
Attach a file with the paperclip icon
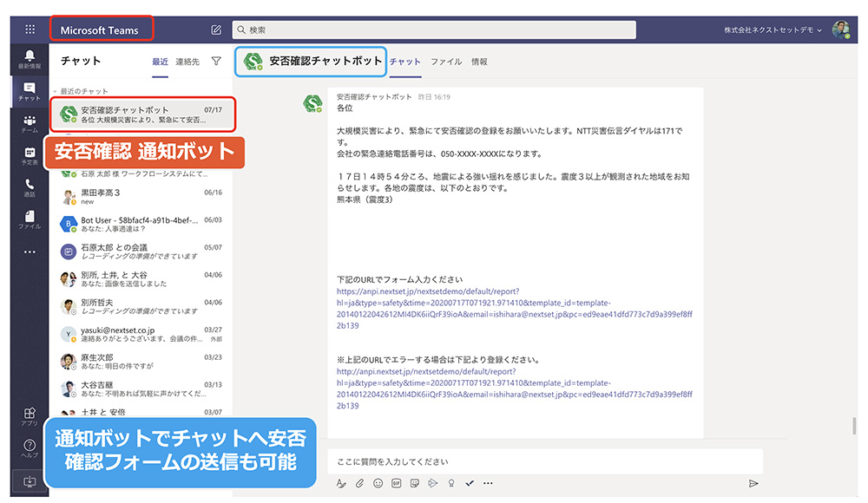pos(359,484)
